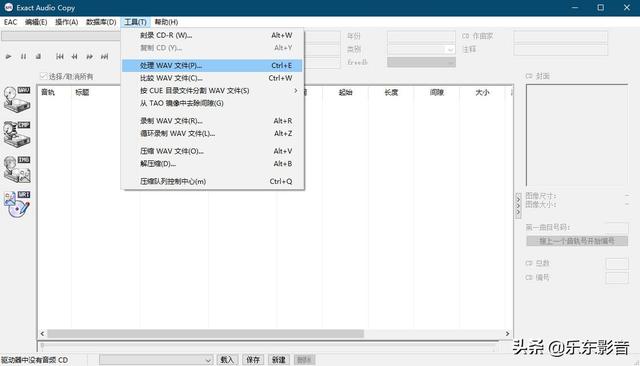Screen dimensions: 640x366
Task: Open the 编辑(E) menu
Action: 36,22
